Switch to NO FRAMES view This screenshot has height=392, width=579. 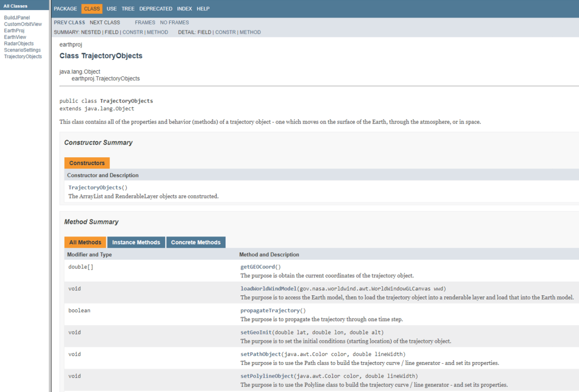tap(174, 23)
